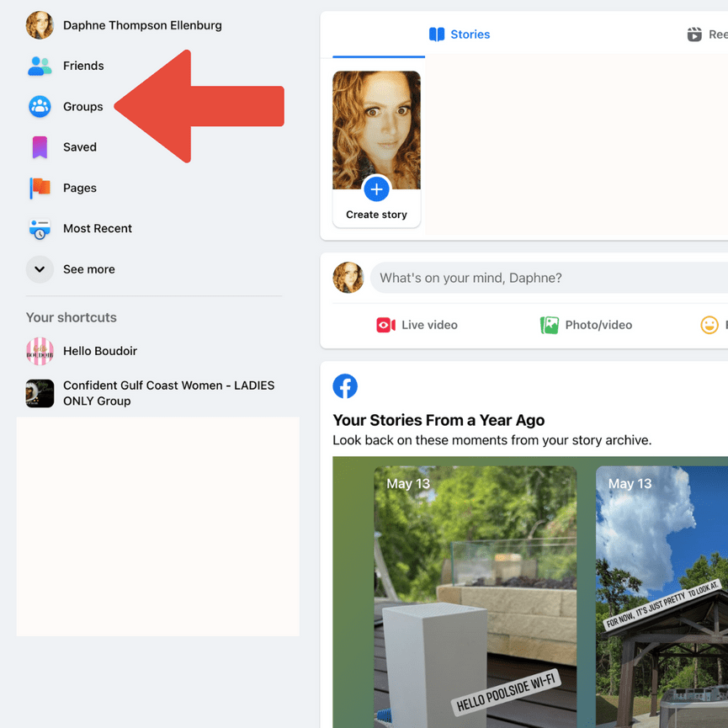The image size is (728, 728).
Task: Open the Friends section icon
Action: tap(39, 66)
